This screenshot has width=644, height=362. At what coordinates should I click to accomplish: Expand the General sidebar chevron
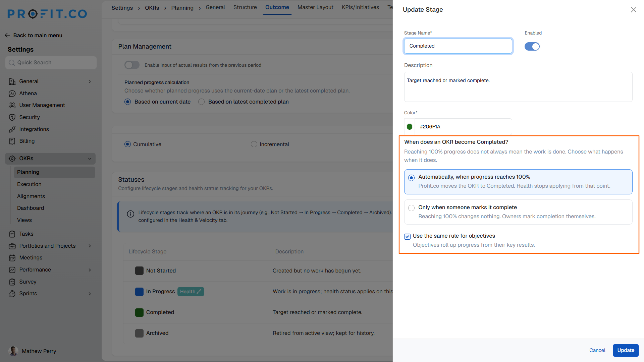click(x=90, y=81)
